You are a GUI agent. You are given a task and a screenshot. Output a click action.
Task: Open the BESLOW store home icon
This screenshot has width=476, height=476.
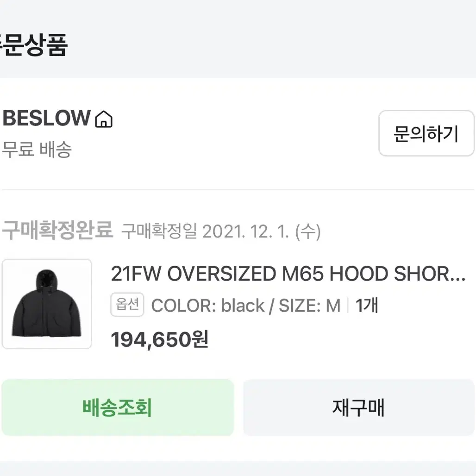click(104, 119)
